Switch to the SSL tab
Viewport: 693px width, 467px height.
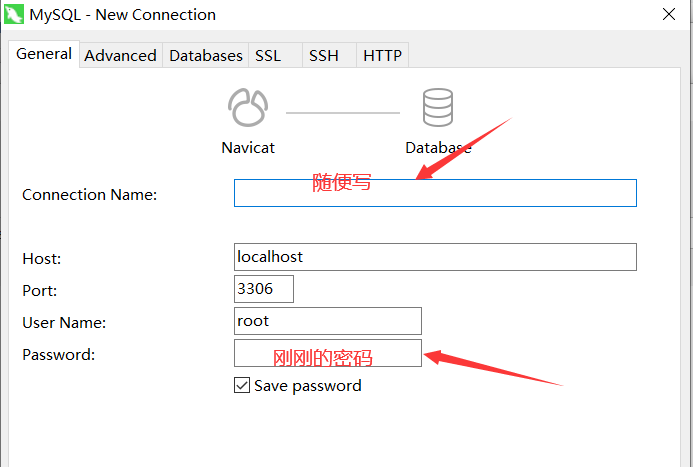click(x=275, y=56)
